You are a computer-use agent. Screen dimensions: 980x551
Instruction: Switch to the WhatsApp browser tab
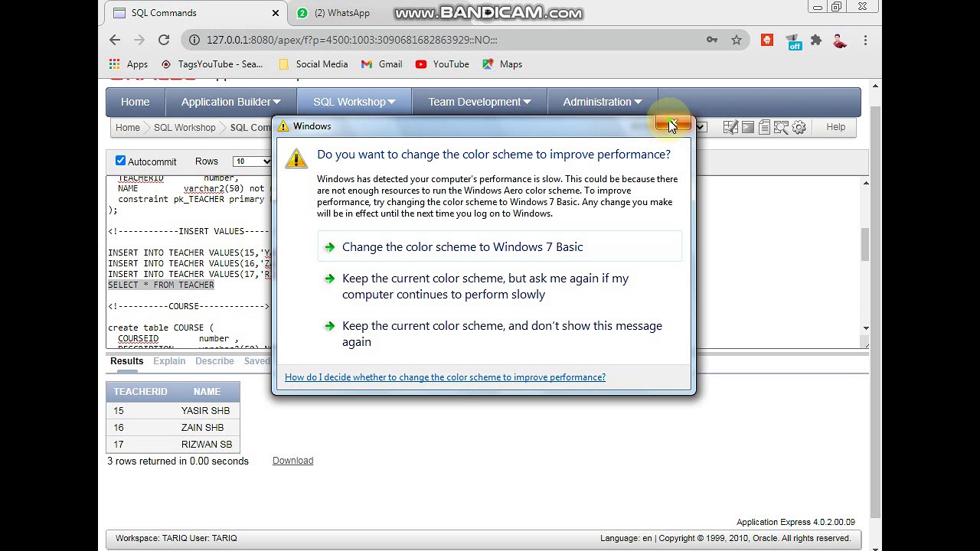[x=342, y=13]
